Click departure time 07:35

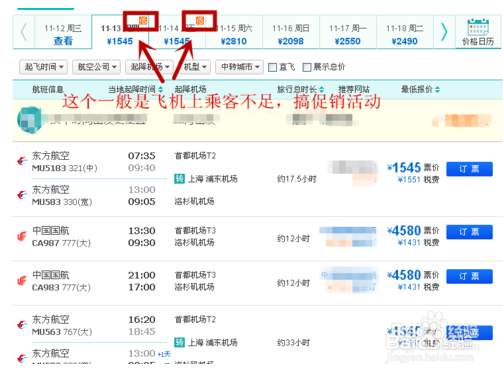click(142, 156)
